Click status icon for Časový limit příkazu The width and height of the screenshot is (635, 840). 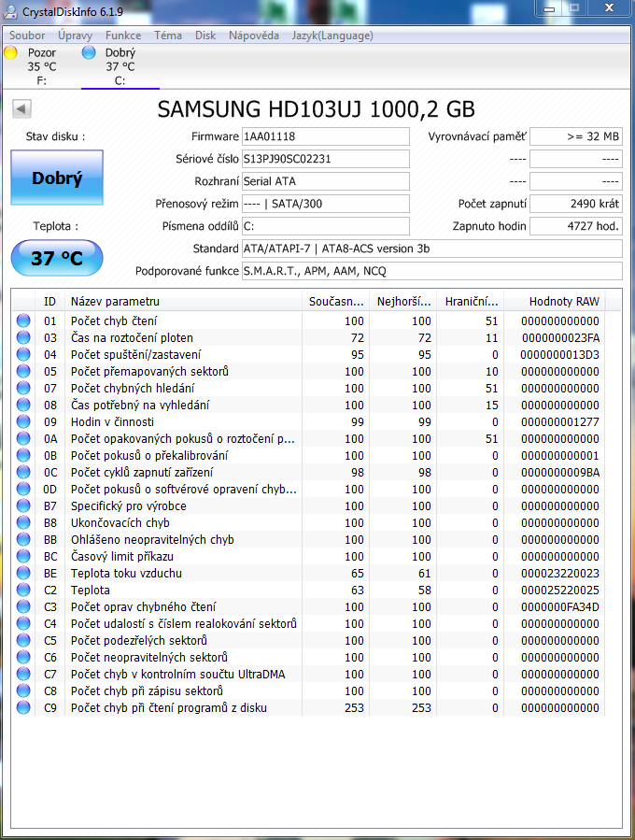[x=23, y=556]
